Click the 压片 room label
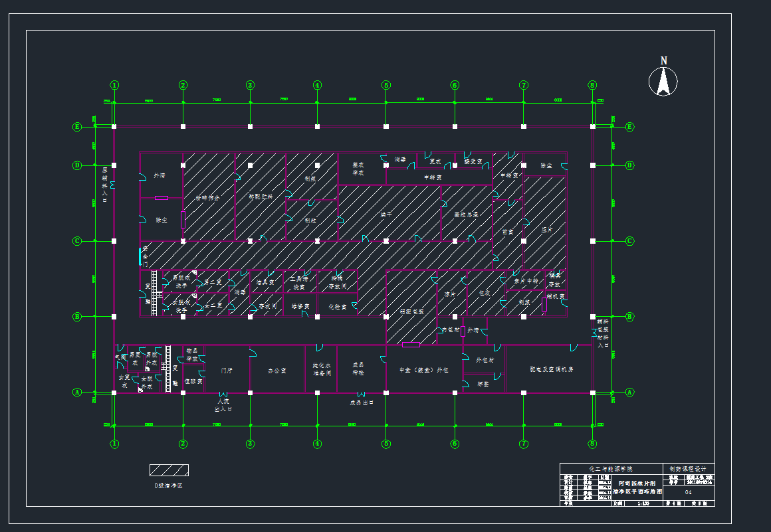 click(x=547, y=230)
